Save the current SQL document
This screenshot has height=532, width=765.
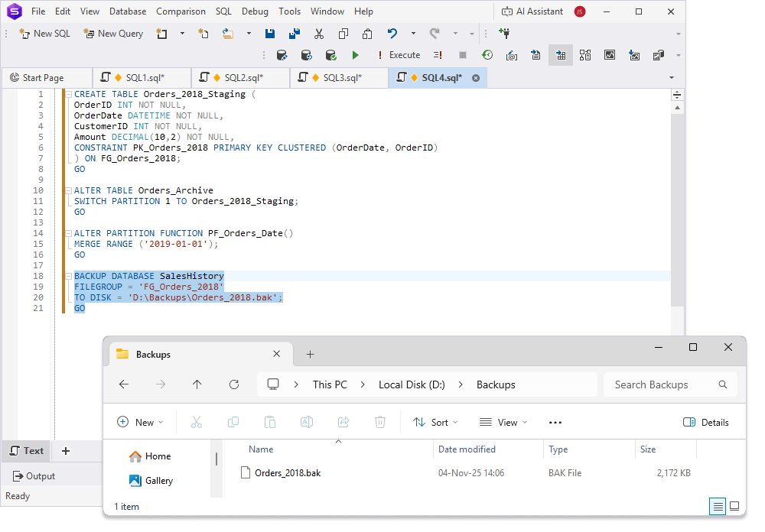[x=270, y=34]
